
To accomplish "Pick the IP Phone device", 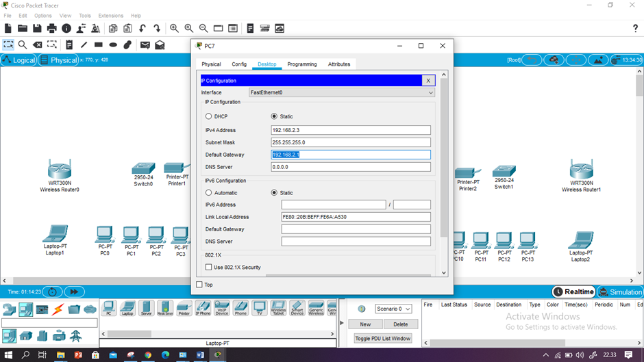I will (203, 308).
